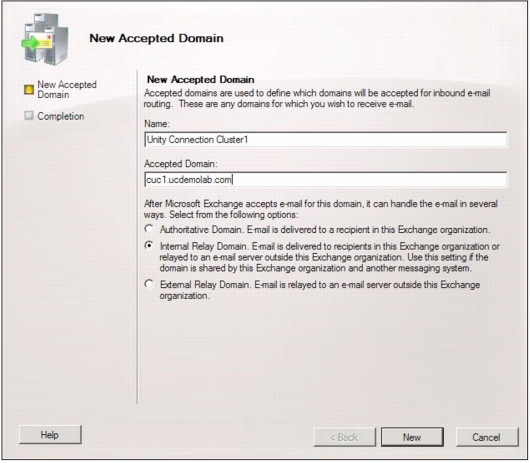This screenshot has height=463, width=530.
Task: Click the Authoritative Domain option description text
Action: tap(325, 230)
